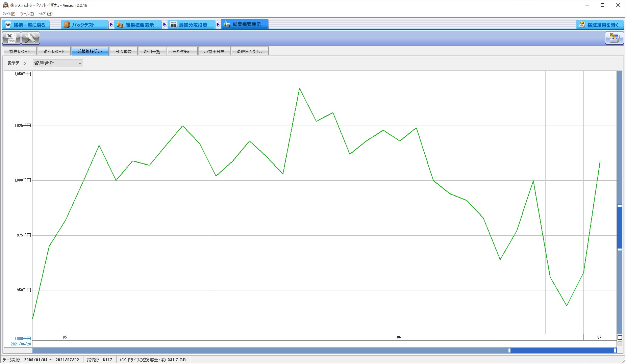Open the ヘルプ(H) menu
This screenshot has width=626, height=364.
click(46, 14)
